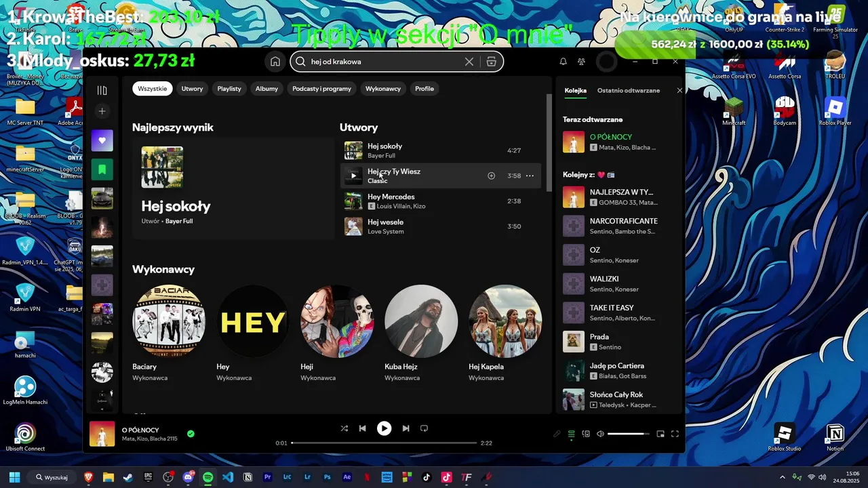Select the Albumy filter

coord(267,89)
